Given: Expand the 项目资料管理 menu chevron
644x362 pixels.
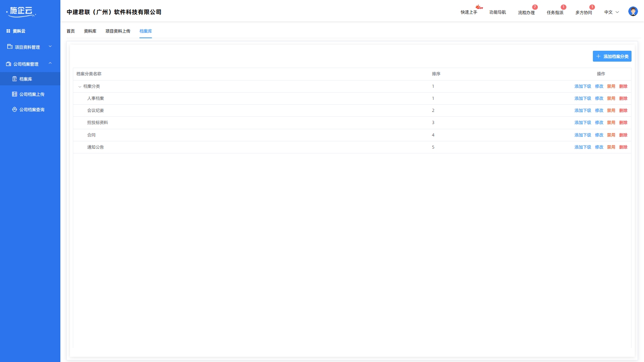Looking at the screenshot, I should (50, 47).
